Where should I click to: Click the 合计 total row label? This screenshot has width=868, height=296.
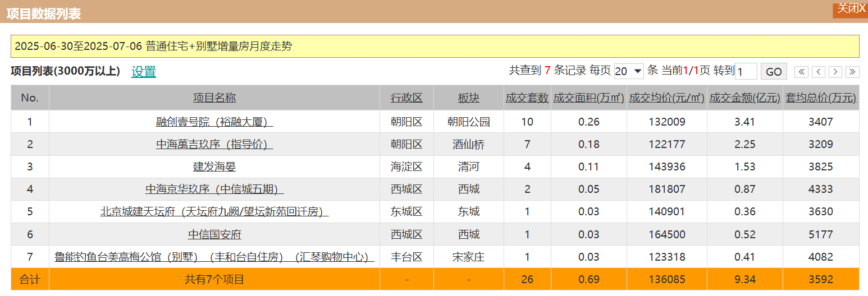coord(30,279)
